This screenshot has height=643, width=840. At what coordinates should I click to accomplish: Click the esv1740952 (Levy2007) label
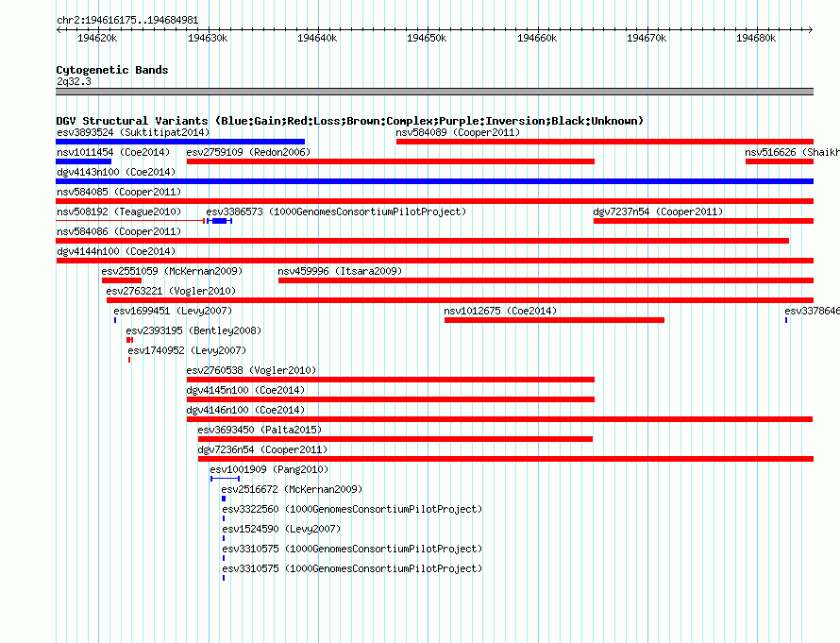187,350
